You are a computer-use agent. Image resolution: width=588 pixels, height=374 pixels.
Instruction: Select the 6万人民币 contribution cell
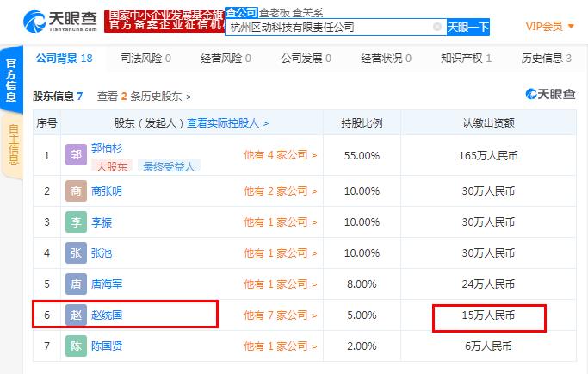pyautogui.click(x=488, y=346)
